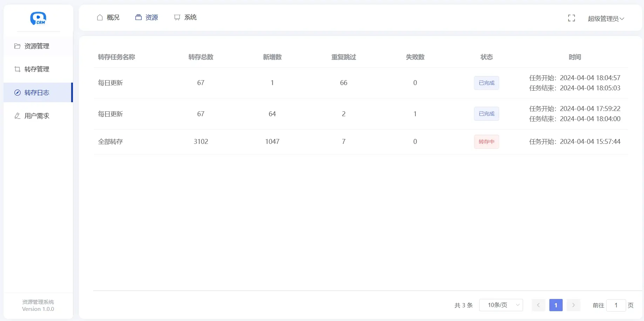
Task: Click the 概况 home icon
Action: coord(100,17)
